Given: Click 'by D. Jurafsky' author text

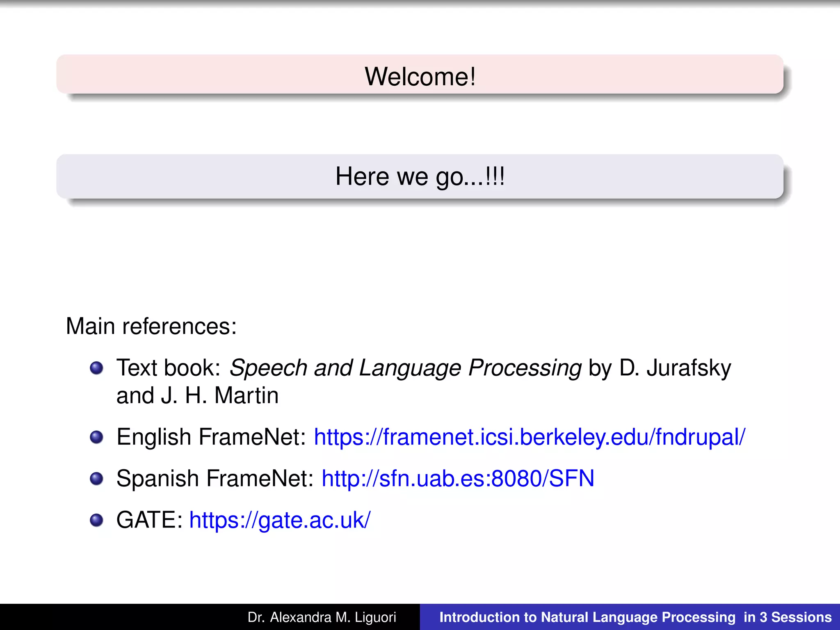Looking at the screenshot, I should click(x=660, y=368).
